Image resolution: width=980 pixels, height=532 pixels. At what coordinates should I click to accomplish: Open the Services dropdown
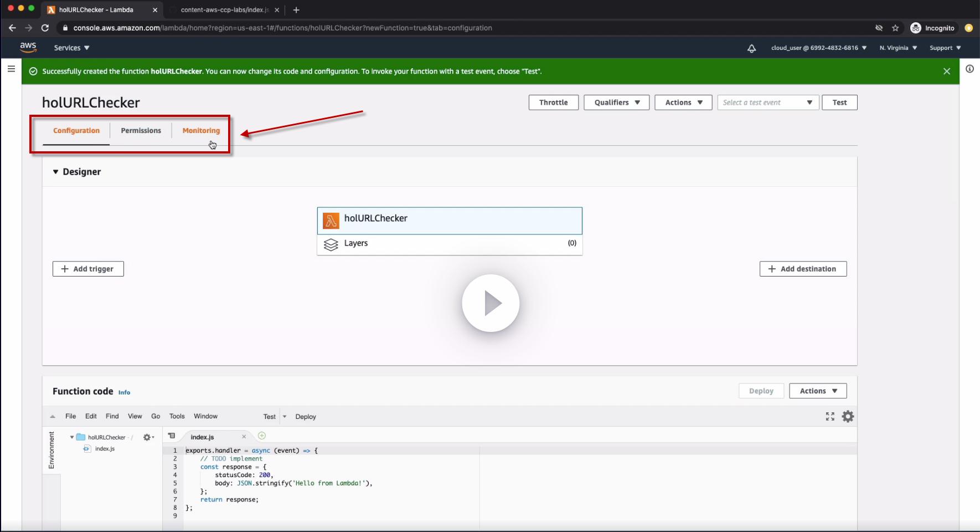[71, 48]
